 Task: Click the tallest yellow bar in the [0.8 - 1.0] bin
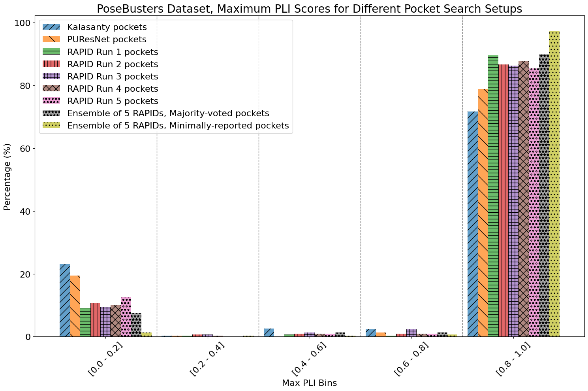(x=554, y=184)
